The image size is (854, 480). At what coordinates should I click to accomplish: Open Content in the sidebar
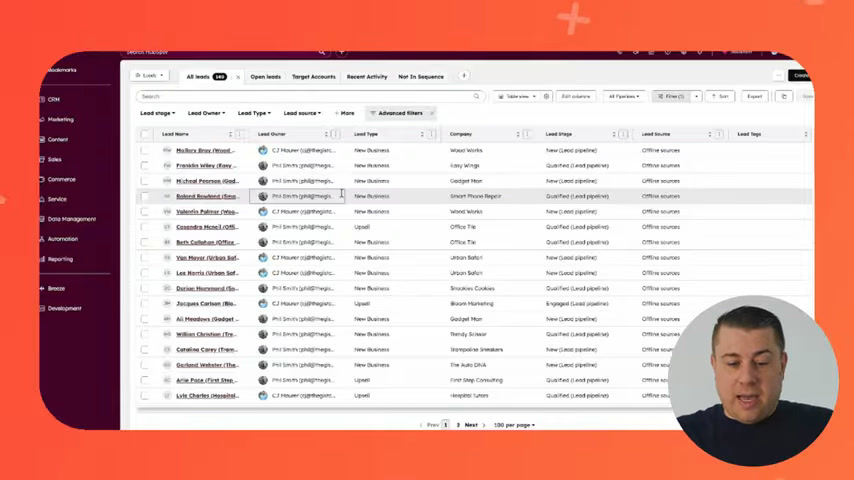[x=57, y=139]
